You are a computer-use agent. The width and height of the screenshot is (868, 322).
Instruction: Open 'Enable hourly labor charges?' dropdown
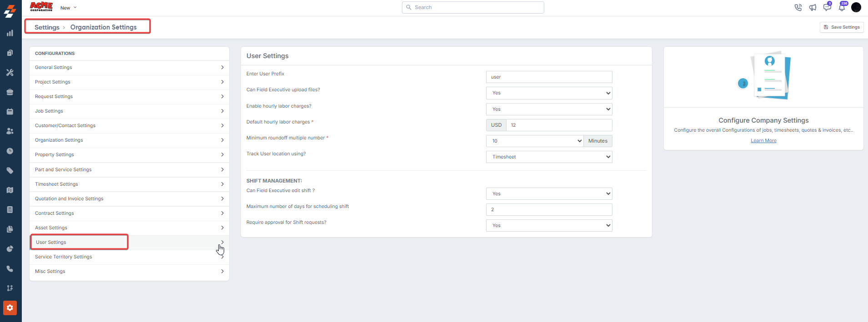point(549,109)
